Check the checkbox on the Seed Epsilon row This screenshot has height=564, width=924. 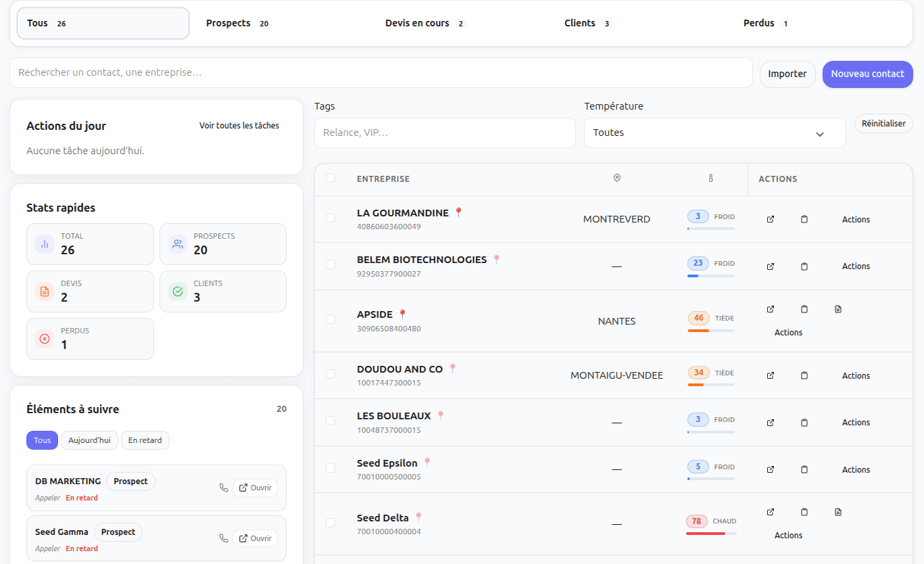tap(331, 467)
